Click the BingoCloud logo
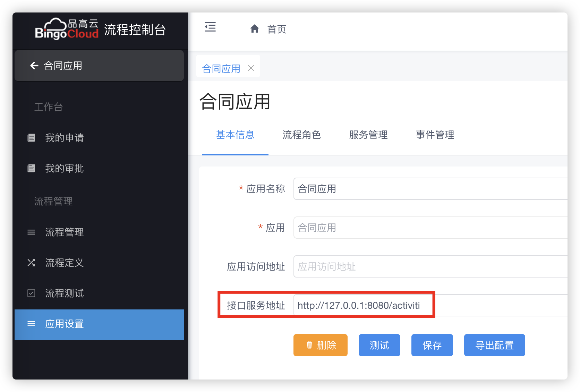Screen dimensions: 580x392 67,29
